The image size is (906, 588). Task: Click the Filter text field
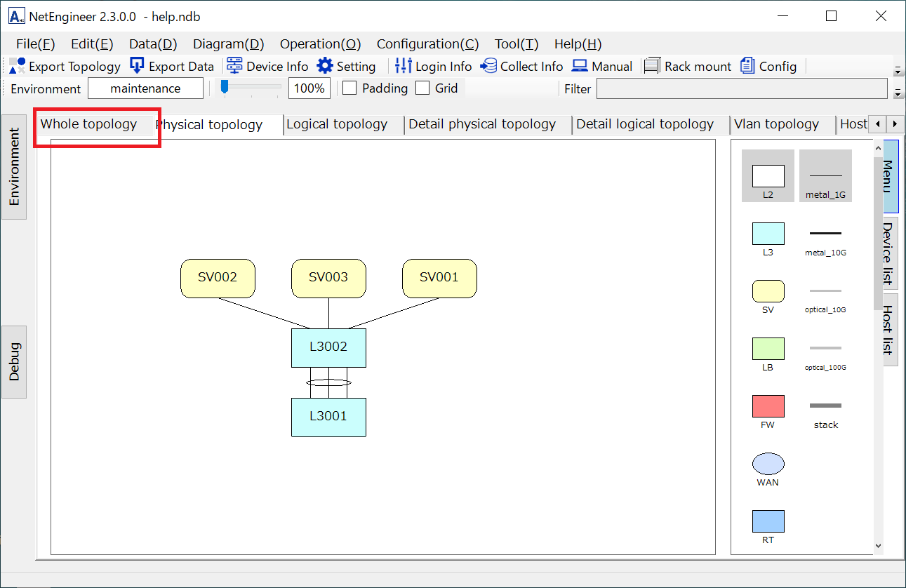pyautogui.click(x=741, y=89)
